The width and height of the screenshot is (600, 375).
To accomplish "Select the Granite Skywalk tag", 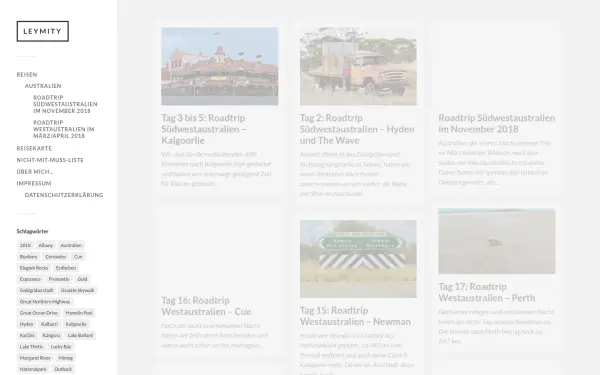I will [77, 290].
